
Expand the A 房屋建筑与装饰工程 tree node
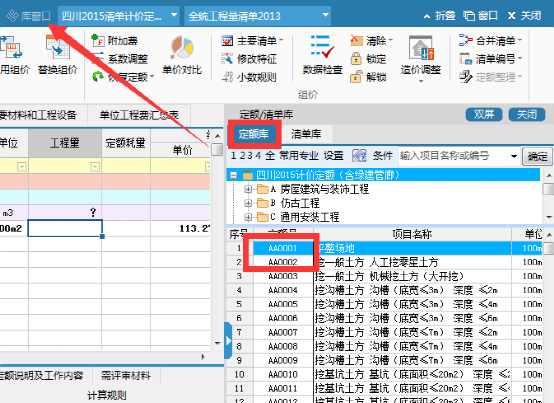248,189
